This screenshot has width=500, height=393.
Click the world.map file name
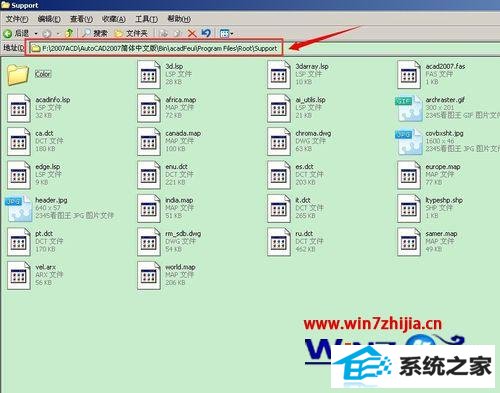click(180, 267)
